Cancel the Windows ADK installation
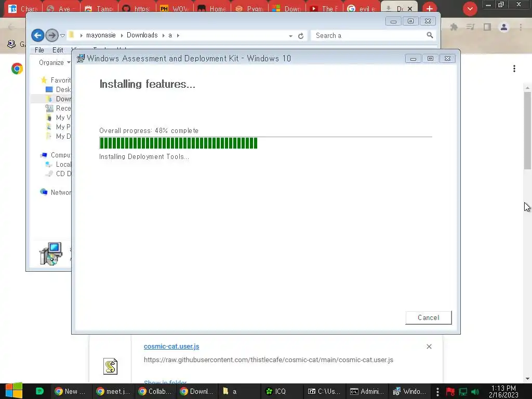The height and width of the screenshot is (399, 532). (429, 317)
